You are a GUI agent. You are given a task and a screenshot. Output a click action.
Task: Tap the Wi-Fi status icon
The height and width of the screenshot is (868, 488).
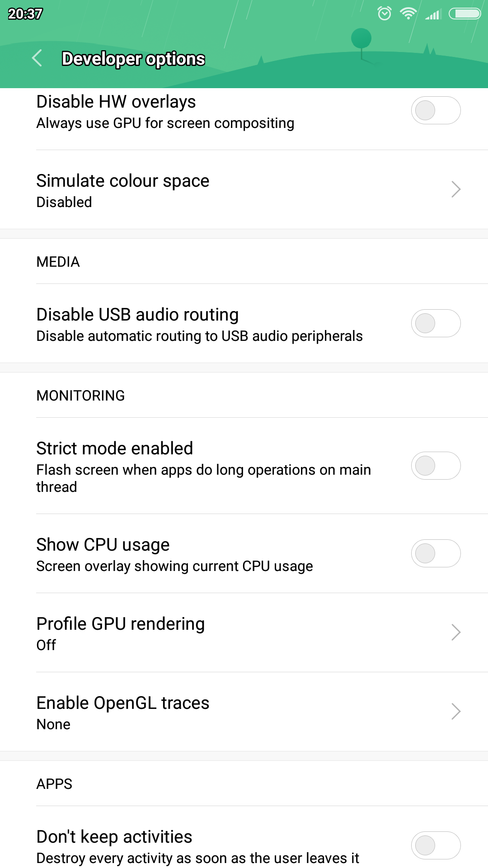click(x=408, y=14)
